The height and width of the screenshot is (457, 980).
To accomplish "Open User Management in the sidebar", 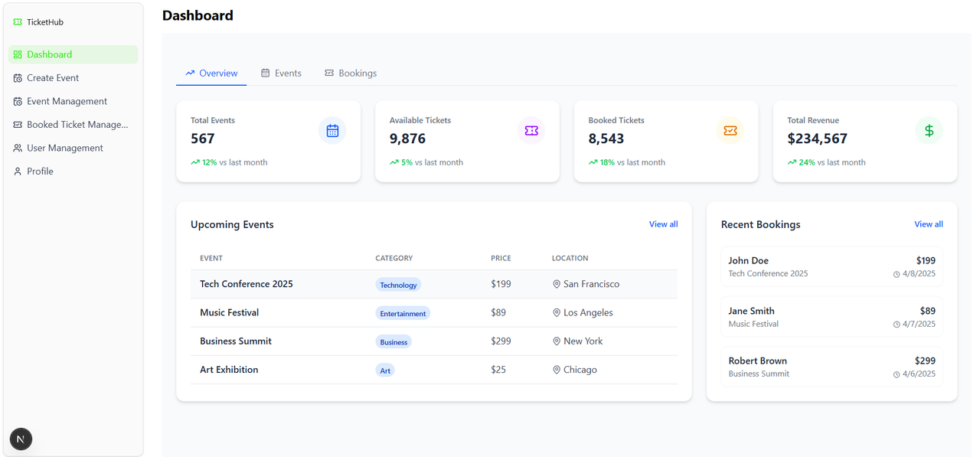I will [x=73, y=148].
